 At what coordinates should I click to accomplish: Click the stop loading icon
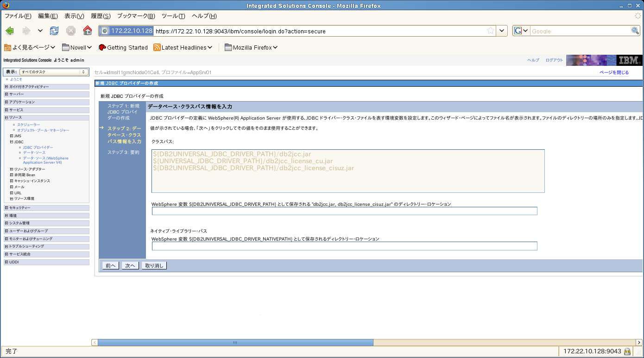[70, 31]
